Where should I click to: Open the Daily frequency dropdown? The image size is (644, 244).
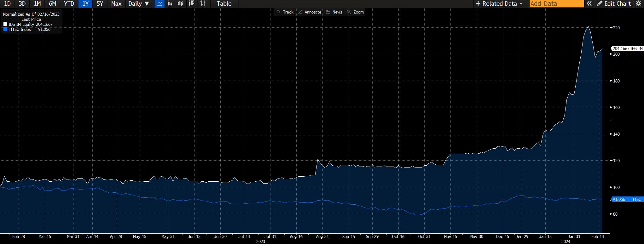(x=138, y=4)
